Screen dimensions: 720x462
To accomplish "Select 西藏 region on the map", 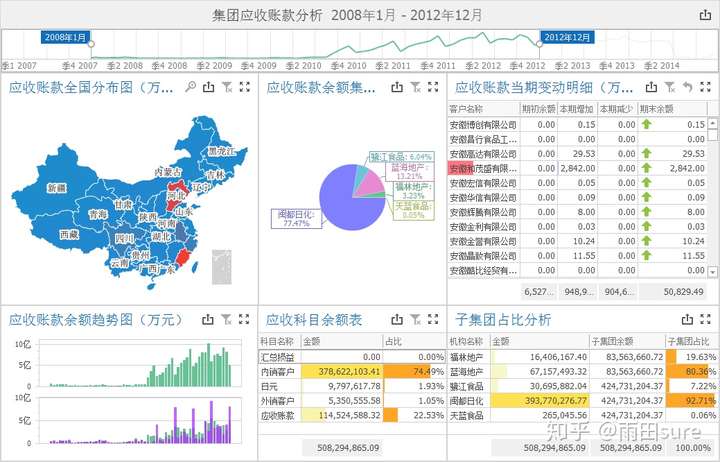I will click(69, 235).
